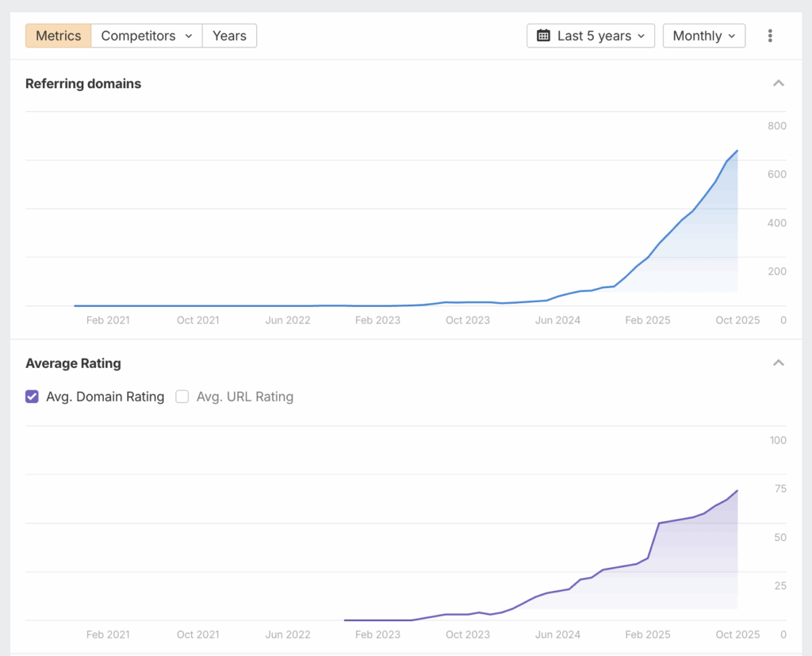Screen dimensions: 812x656
Task: Switch to the Years tab
Action: 229,36
